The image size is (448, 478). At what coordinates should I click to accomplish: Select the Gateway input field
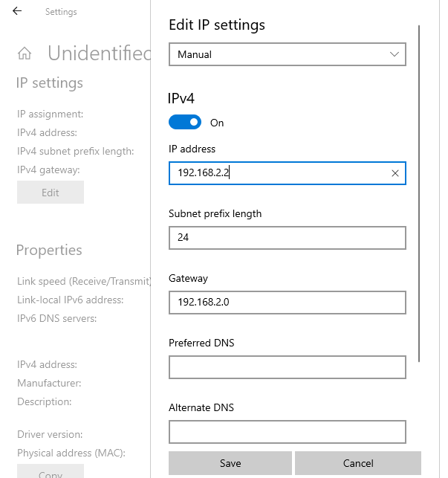287,303
